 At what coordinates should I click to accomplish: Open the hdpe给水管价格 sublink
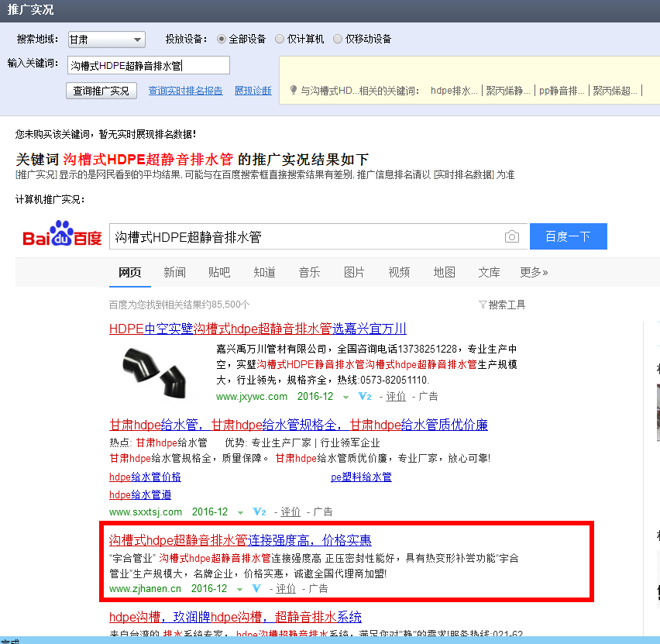pos(145,477)
